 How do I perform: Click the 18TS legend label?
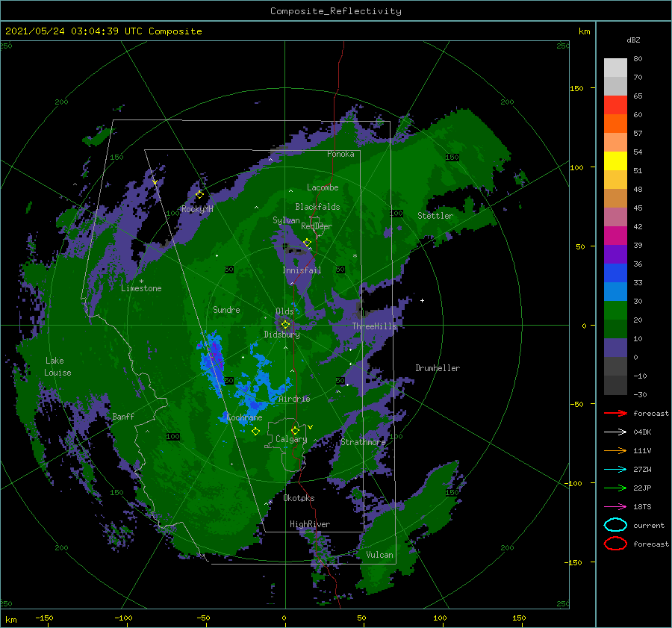(642, 507)
